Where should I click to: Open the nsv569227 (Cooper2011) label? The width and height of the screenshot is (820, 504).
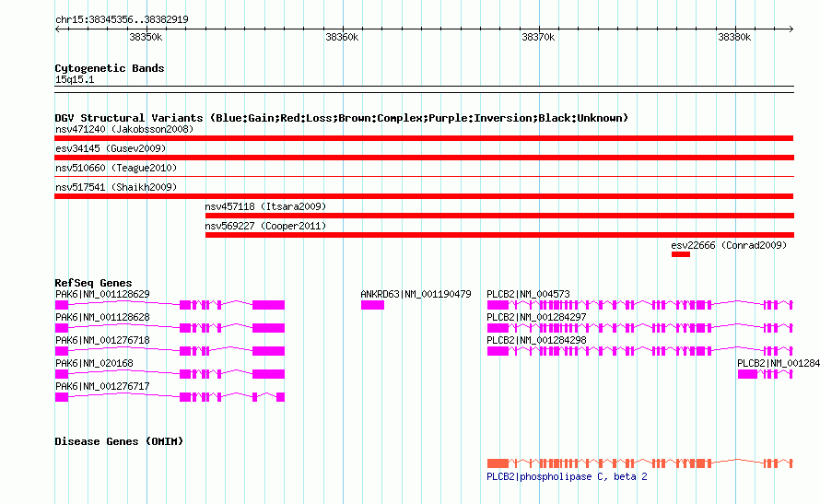click(265, 226)
